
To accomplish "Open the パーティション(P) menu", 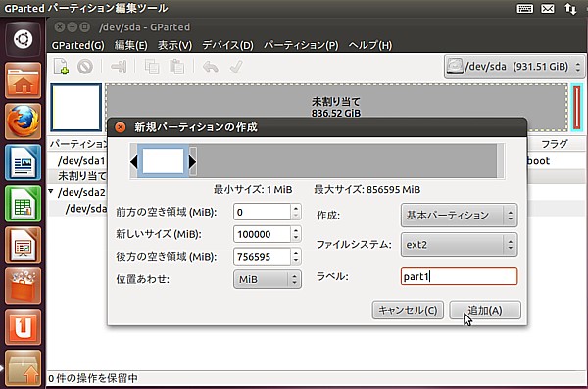I will [x=301, y=45].
